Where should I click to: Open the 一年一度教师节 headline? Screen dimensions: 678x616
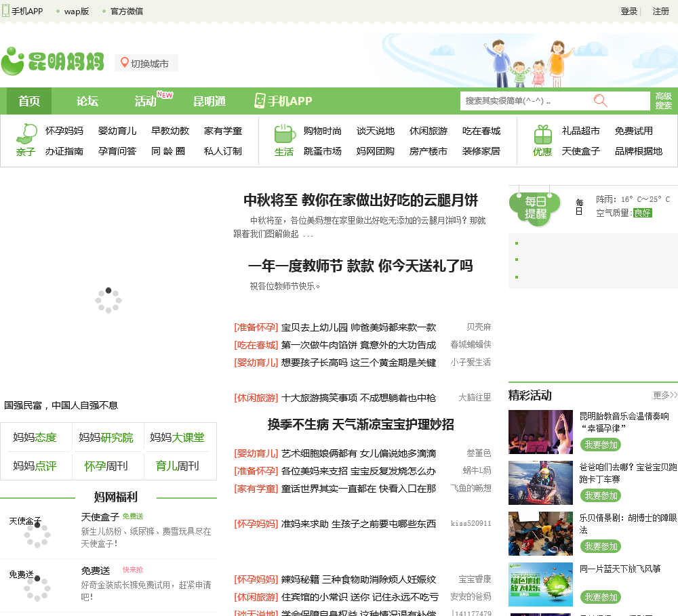[361, 266]
